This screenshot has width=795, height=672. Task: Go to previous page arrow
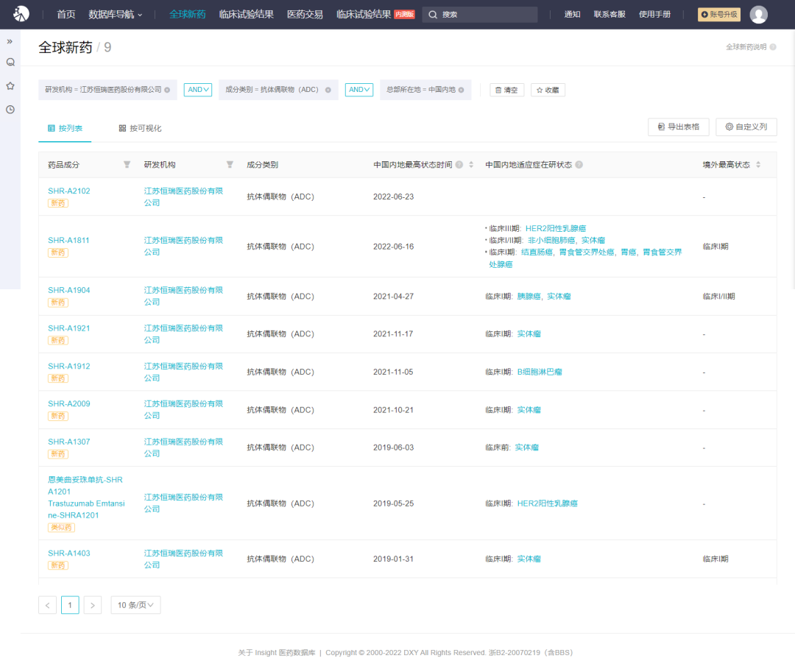[48, 604]
